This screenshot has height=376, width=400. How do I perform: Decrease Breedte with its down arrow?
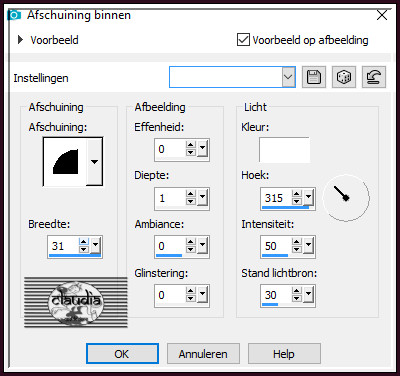[84, 249]
